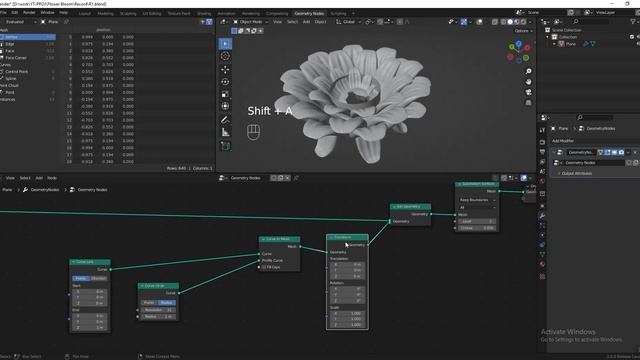Select the Select Box tool in viewport toolbar
Screen dimensions: 640x360
tap(225, 44)
